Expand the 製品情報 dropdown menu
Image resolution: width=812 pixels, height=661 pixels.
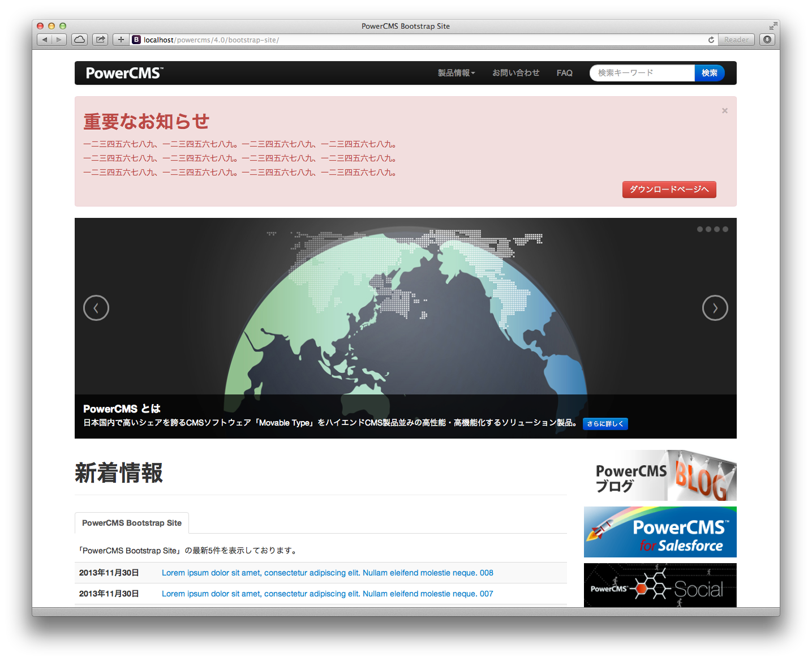pos(456,73)
